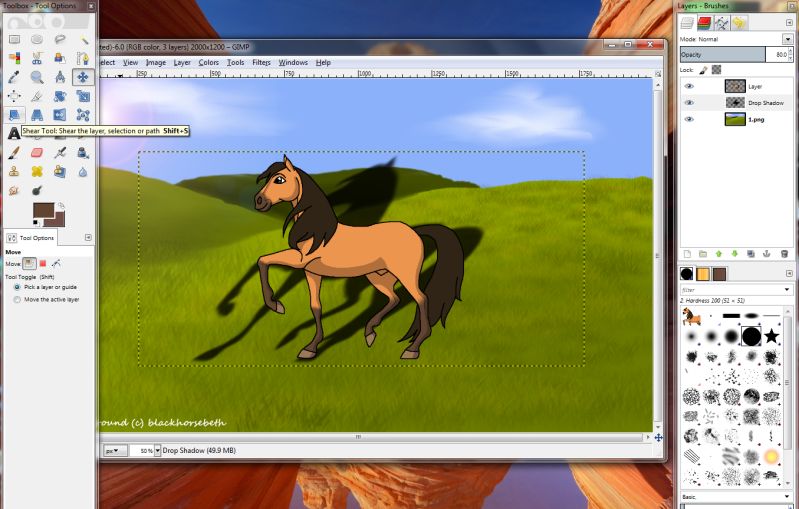Switch to the Channels tab
799x509 pixels.
click(x=704, y=23)
